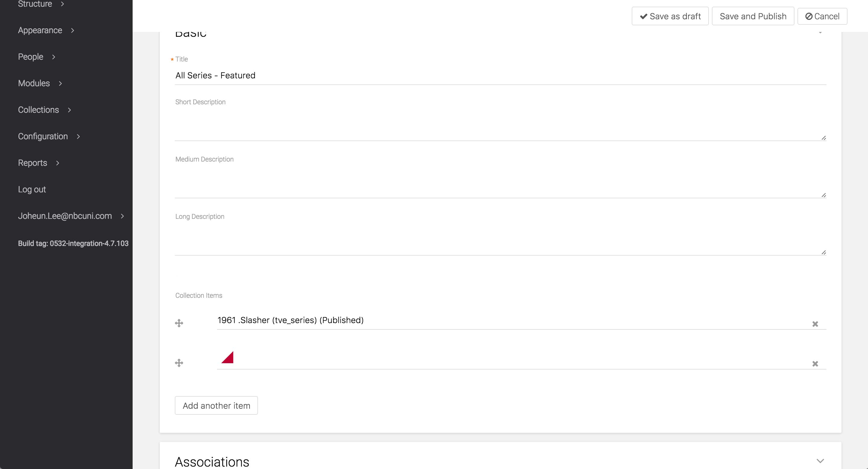This screenshot has width=868, height=469.
Task: Expand the Associations section chevron
Action: (x=820, y=461)
